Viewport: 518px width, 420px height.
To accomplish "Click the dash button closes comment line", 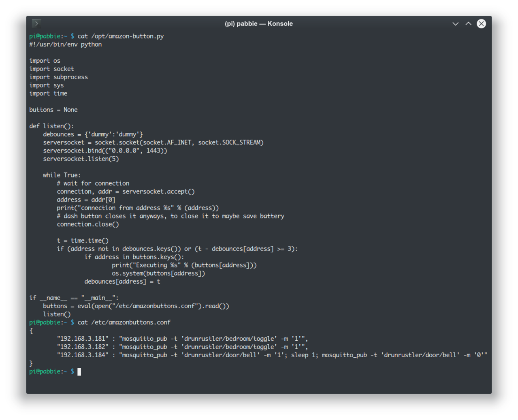I will click(x=171, y=216).
